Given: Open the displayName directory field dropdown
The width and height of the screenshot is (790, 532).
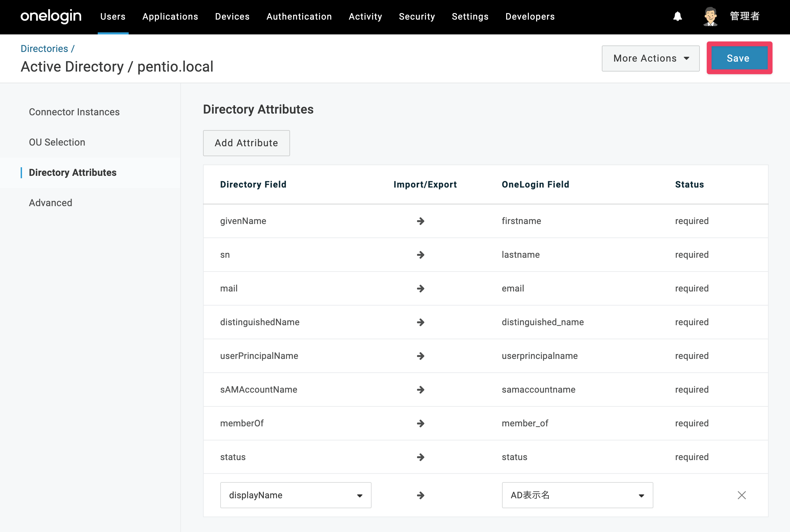Looking at the screenshot, I should (296, 495).
